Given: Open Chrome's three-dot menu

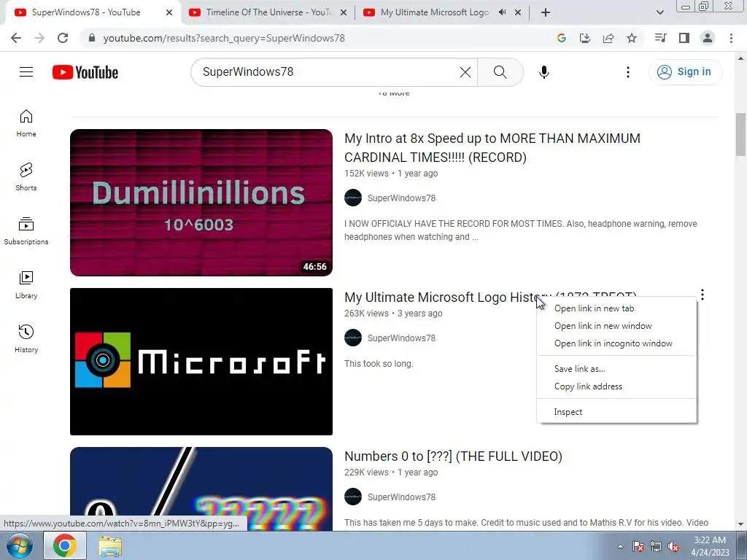Looking at the screenshot, I should tap(731, 38).
